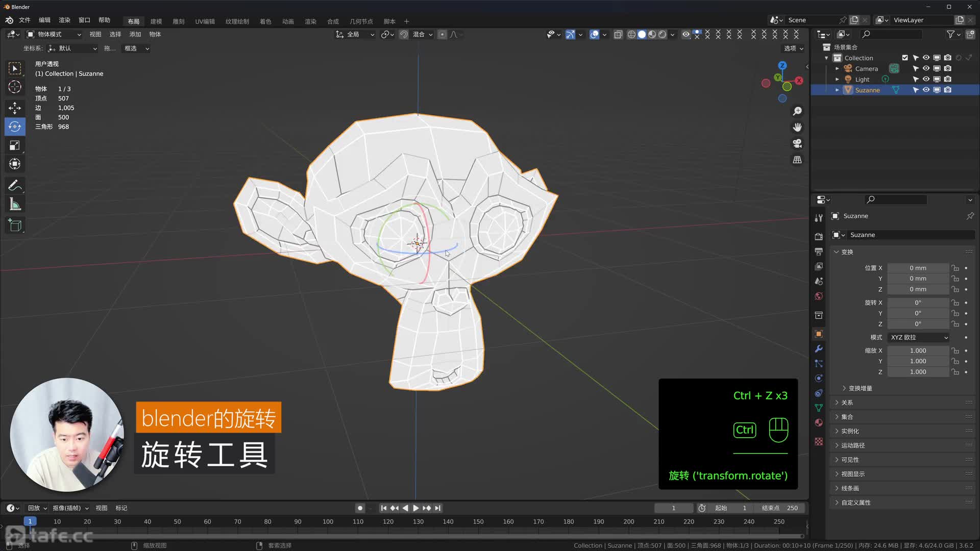Click the current frame number field

pos(673,508)
